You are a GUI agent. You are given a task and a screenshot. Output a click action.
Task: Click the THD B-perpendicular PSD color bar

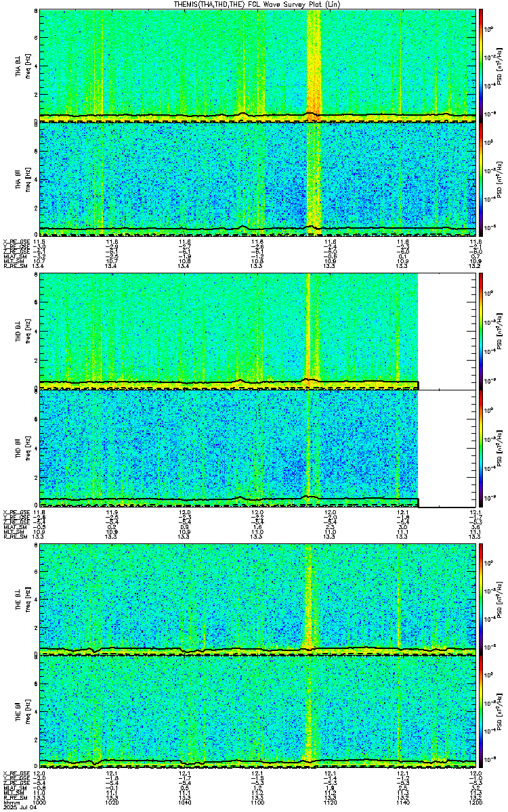pos(481,332)
